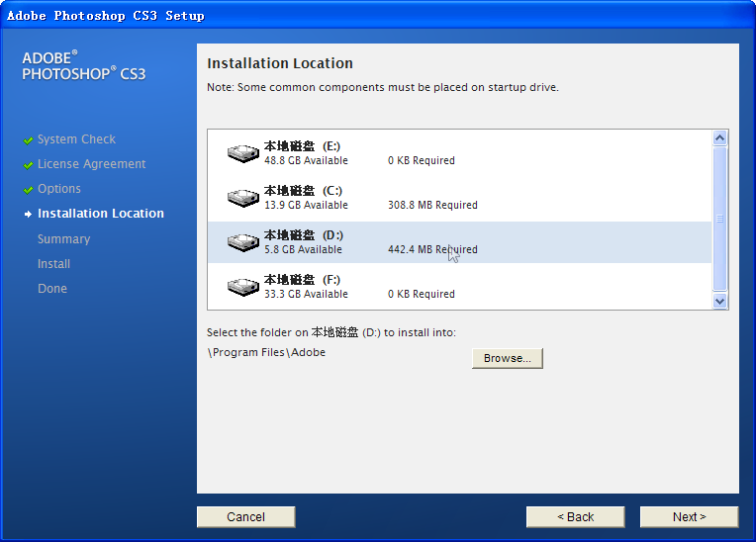Select the Done step
The image size is (756, 542).
(52, 289)
